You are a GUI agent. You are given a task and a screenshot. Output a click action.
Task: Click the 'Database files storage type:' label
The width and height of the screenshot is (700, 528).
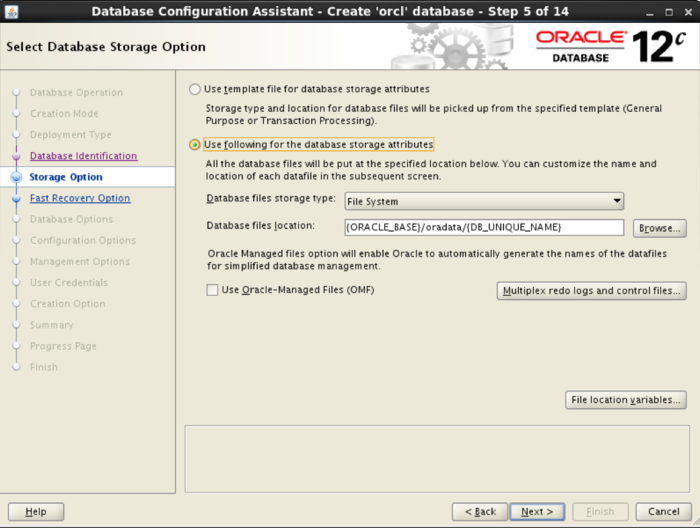(x=271, y=198)
